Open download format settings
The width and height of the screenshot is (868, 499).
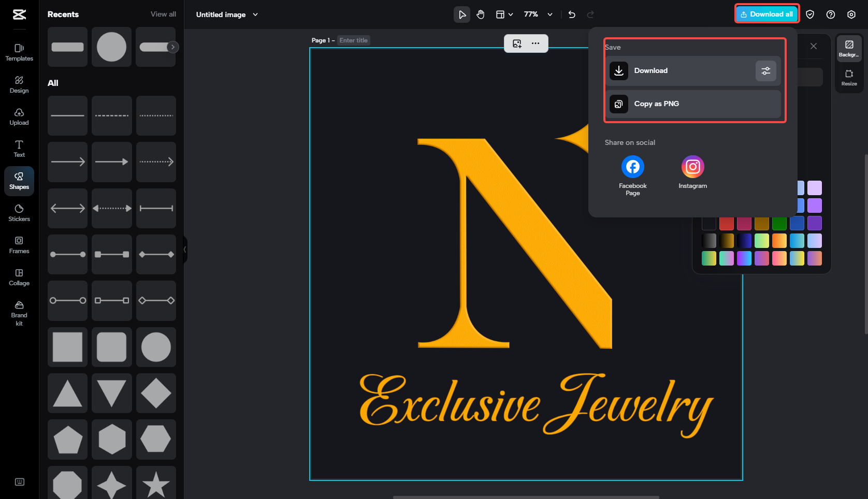[766, 70]
